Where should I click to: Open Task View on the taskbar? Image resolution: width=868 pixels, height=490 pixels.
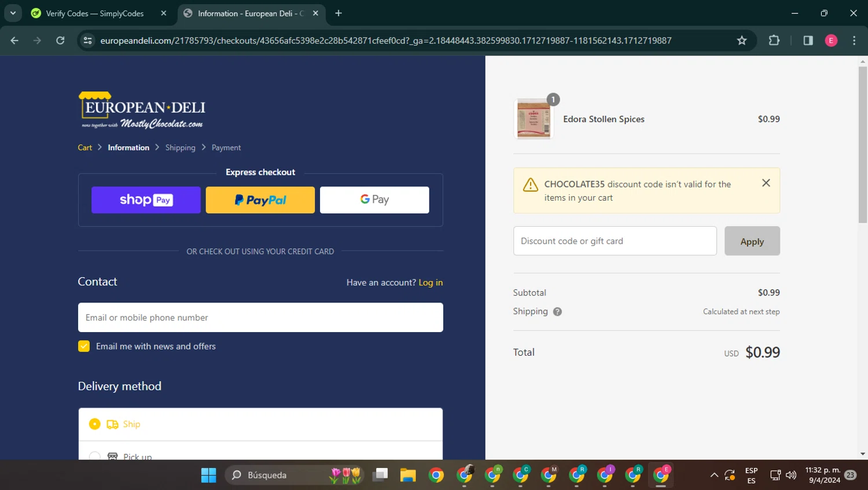(x=380, y=475)
